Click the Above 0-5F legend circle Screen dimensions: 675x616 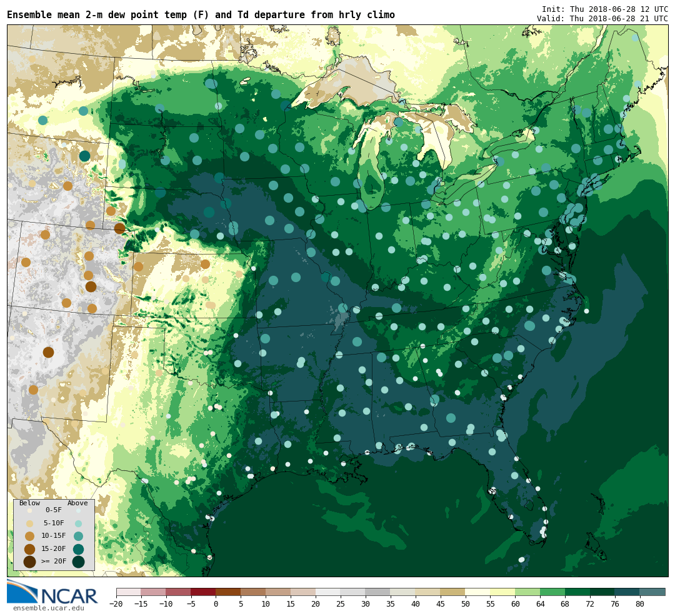click(x=78, y=510)
